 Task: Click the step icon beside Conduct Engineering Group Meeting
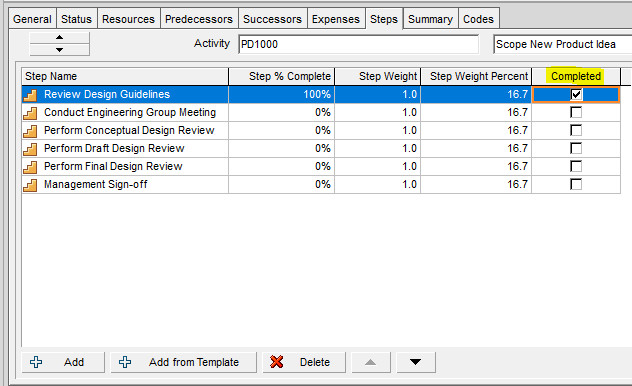(30, 113)
